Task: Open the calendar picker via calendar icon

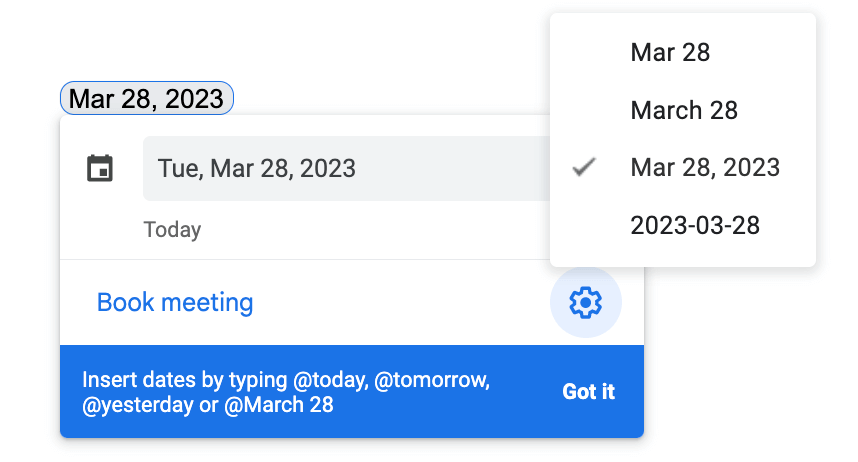Action: 100,168
